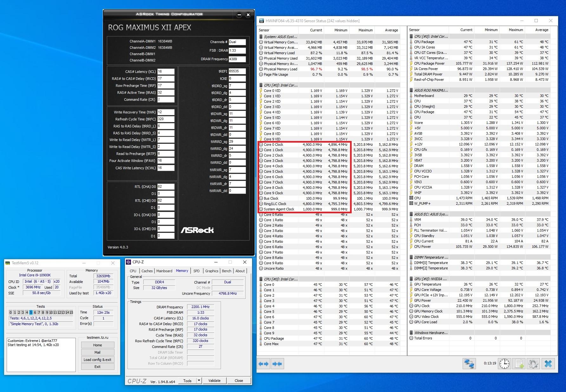Switch to the CPU tab in CPU-Z
The height and width of the screenshot is (392, 566).
(x=133, y=271)
